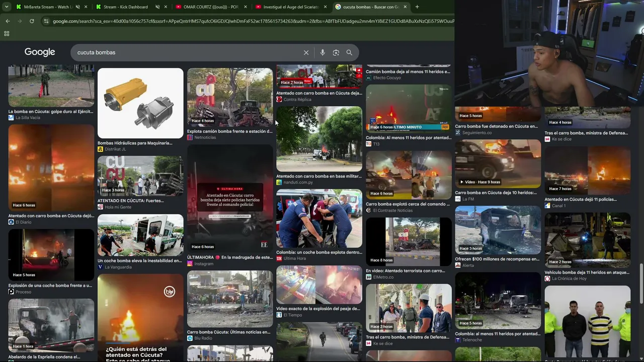Go forward in browser history
The image size is (644, 362).
(x=20, y=21)
